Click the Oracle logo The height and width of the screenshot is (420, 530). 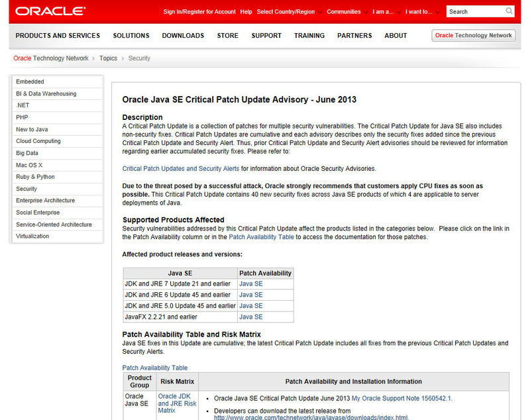click(x=50, y=11)
